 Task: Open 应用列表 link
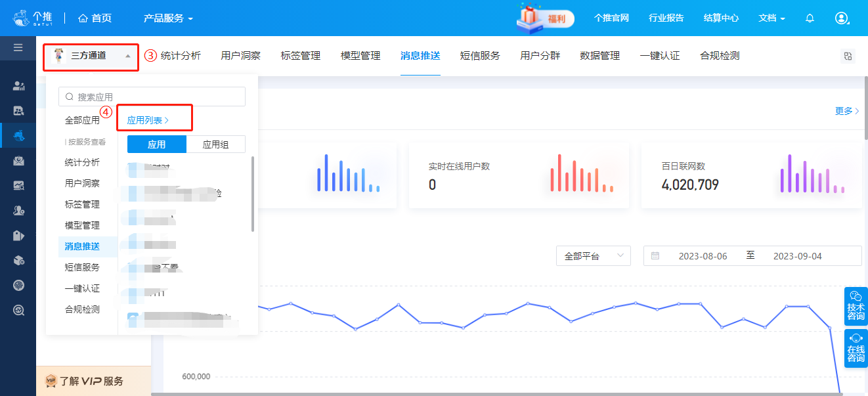point(148,121)
